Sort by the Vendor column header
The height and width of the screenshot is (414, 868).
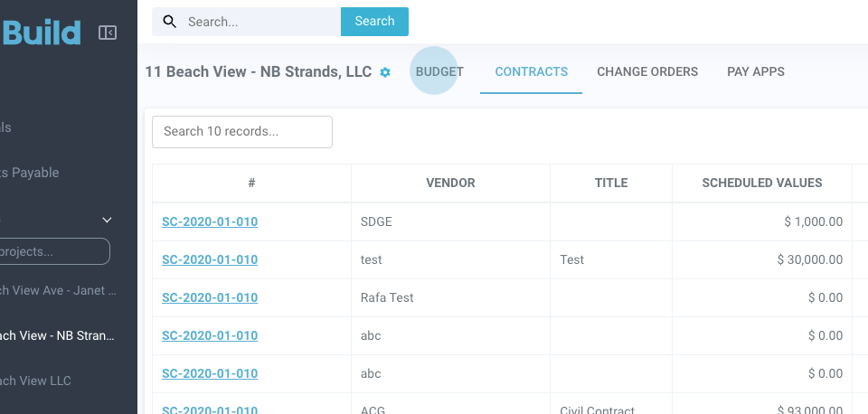tap(450, 183)
